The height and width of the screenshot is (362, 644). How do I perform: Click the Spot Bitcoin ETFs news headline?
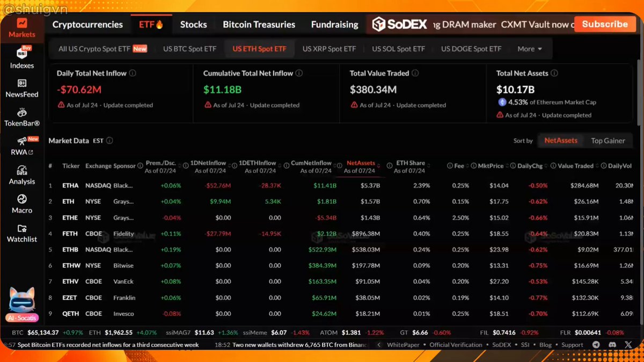[x=108, y=345]
